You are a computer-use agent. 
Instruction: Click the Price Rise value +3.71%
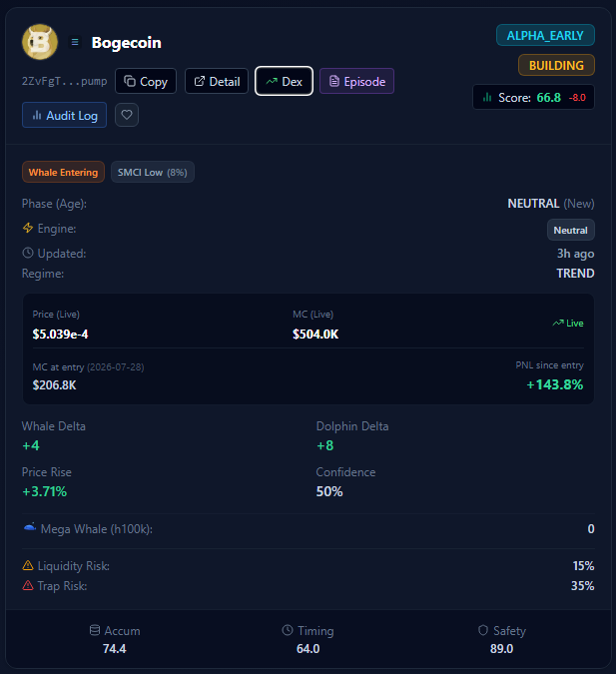(x=45, y=491)
